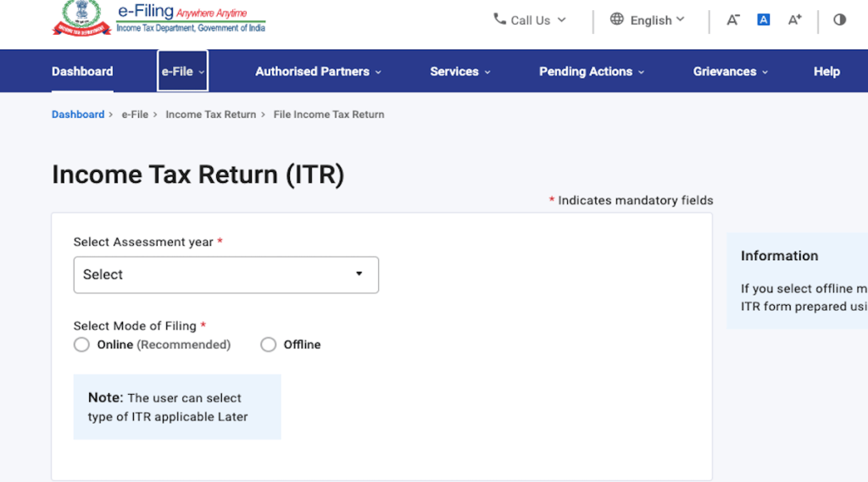Increase font size with A+ icon

(794, 19)
